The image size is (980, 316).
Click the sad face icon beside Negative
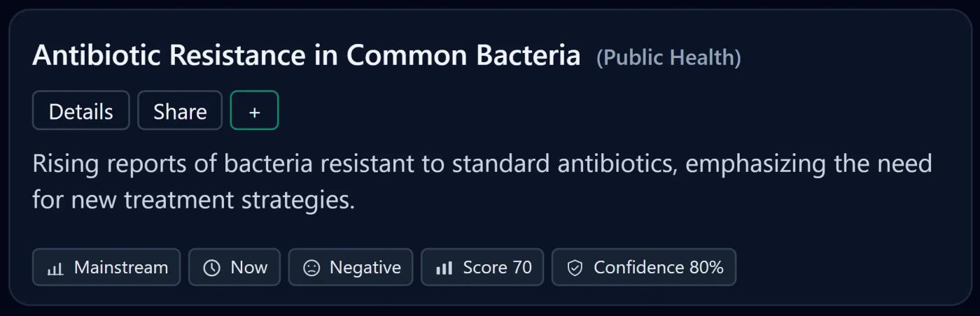[x=311, y=268]
